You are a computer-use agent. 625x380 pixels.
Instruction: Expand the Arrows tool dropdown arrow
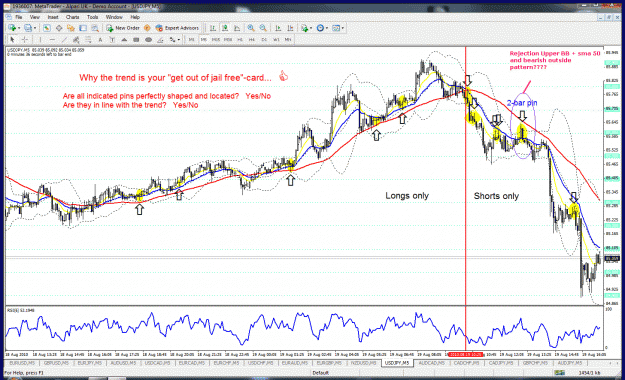tap(179, 39)
